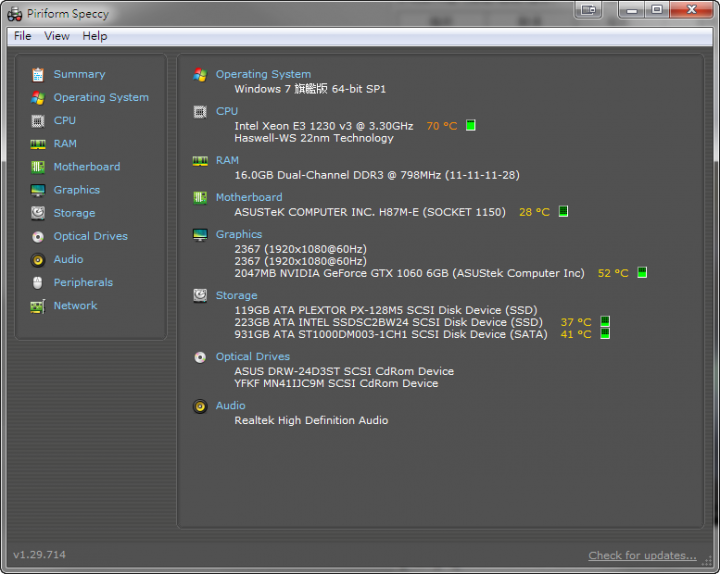Open the Help menu
This screenshot has width=720, height=574.
coord(95,36)
